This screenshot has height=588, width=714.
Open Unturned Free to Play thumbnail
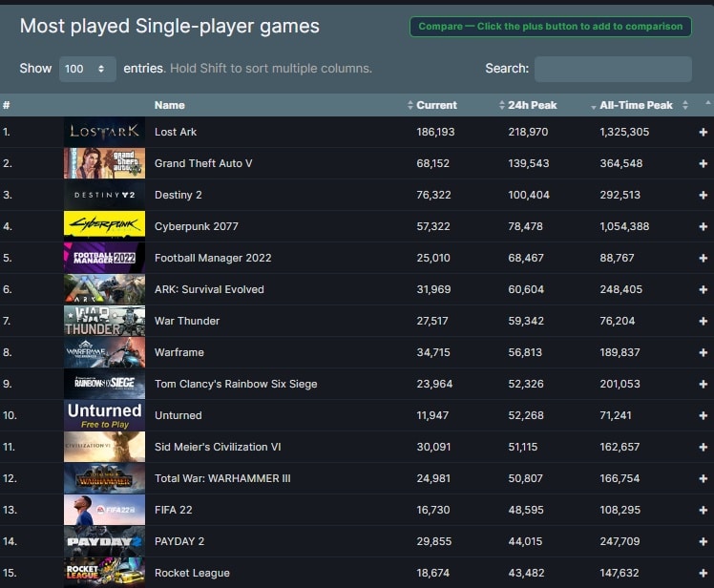coord(104,415)
